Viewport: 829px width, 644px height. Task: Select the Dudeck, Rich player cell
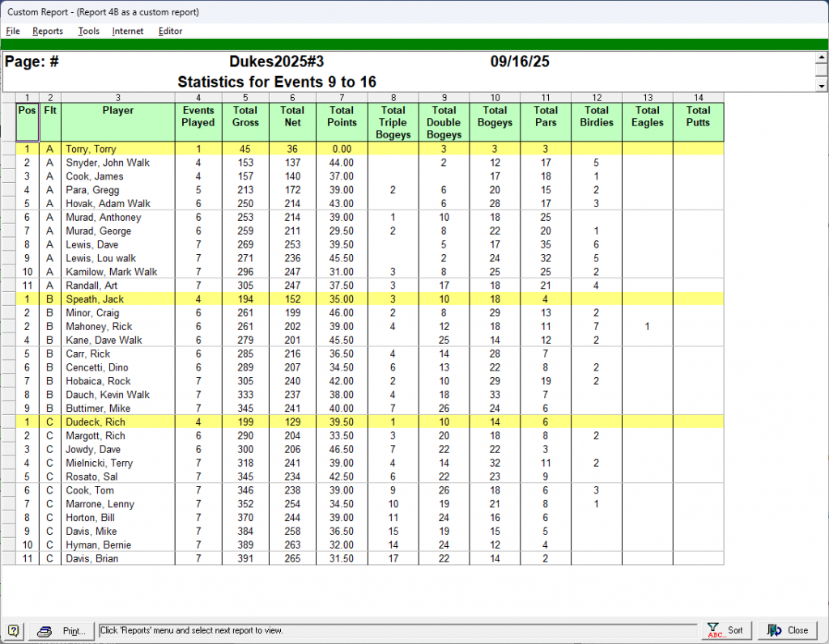[117, 422]
